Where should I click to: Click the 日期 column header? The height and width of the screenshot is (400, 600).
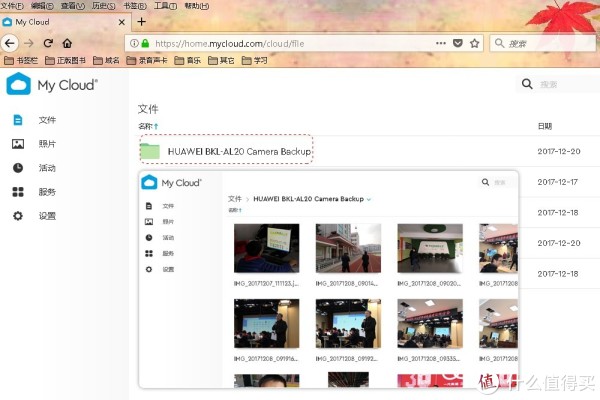point(545,126)
